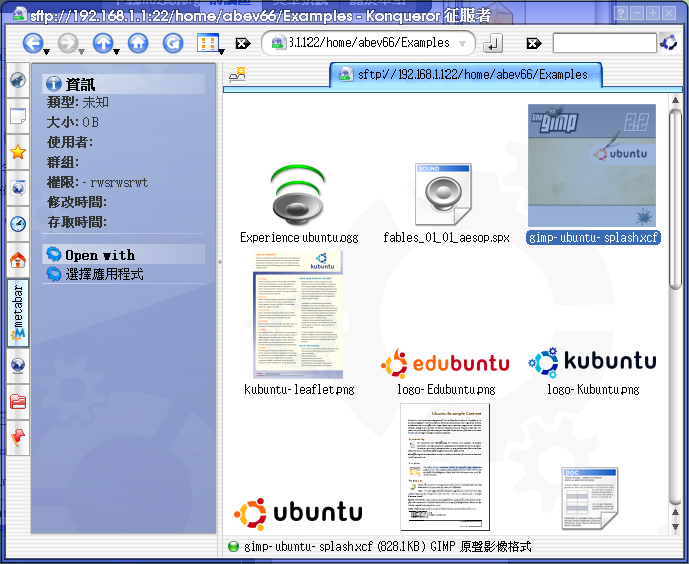This screenshot has width=689, height=564.
Task: Open the Up button dropdown arrow
Action: [116, 52]
